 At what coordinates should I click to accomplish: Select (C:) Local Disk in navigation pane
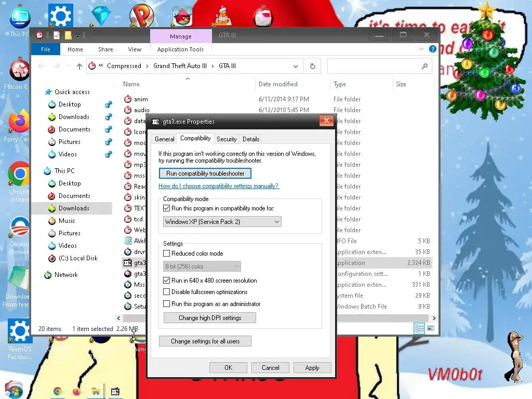click(x=78, y=258)
